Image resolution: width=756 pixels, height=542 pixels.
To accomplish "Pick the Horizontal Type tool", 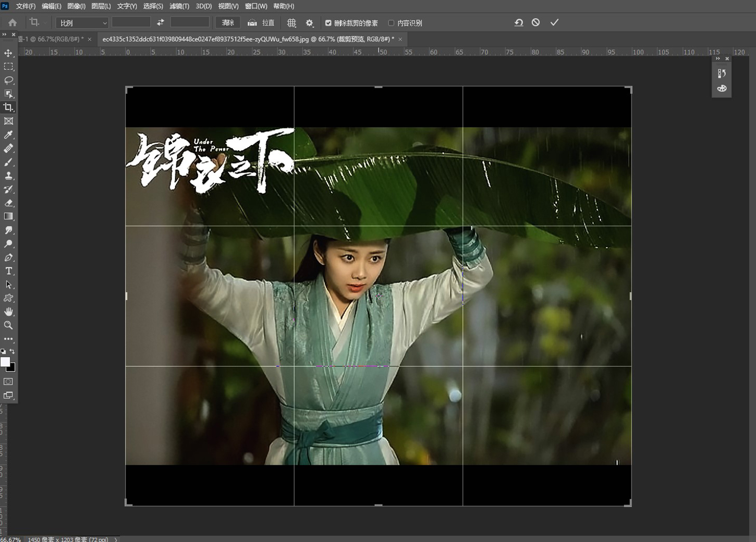I will [8, 270].
